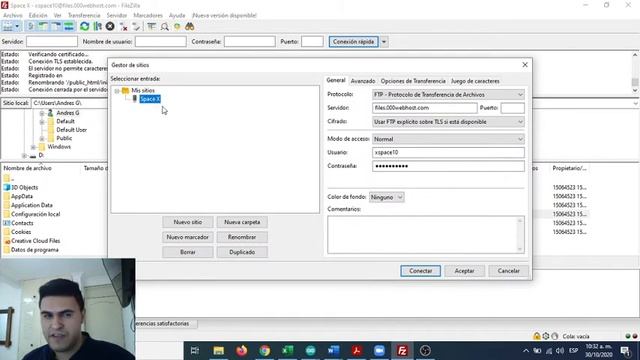640x360 pixels.
Task: Cancel current operation toolbar icon
Action: click(110, 27)
